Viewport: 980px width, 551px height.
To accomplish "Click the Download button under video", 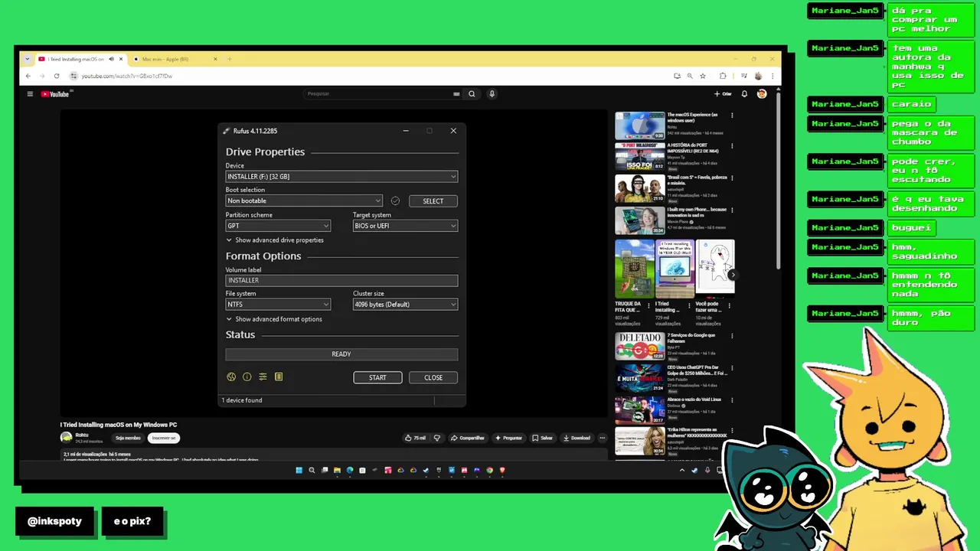I will click(577, 438).
